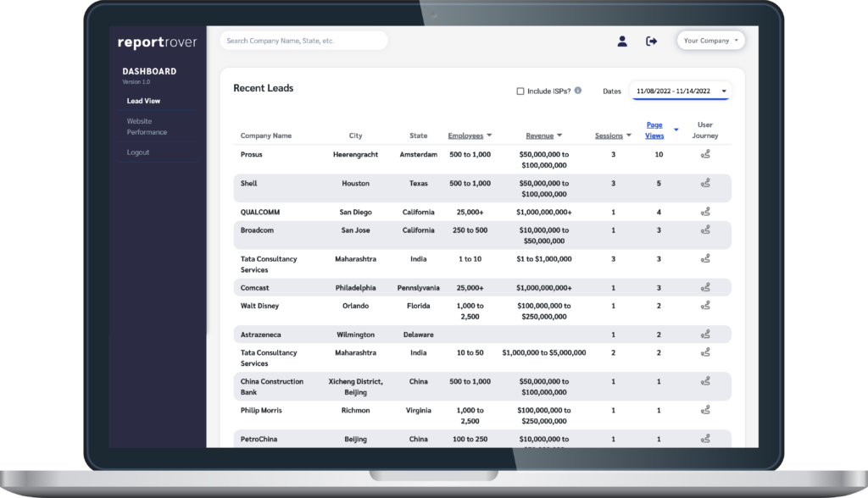Open user journey for Broadcom
Screen dimensions: 868x498
[x=705, y=230]
